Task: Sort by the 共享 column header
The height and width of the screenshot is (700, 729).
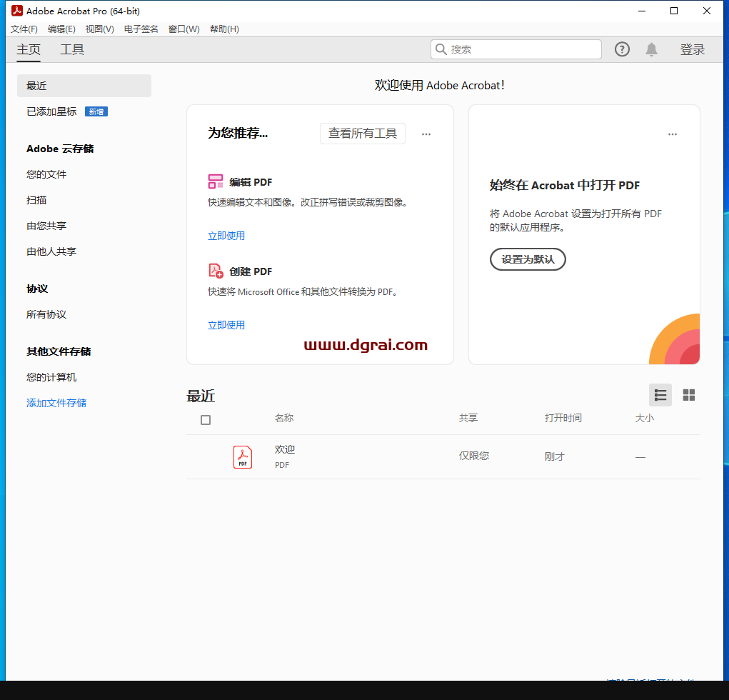Action: point(468,418)
